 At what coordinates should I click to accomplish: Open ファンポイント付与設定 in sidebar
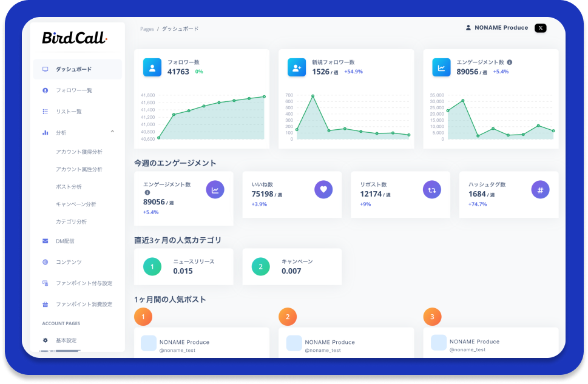[x=84, y=283]
